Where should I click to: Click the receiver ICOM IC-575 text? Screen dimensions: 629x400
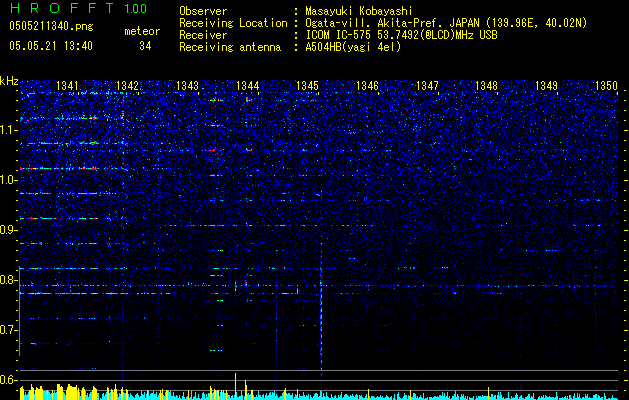[x=401, y=35]
